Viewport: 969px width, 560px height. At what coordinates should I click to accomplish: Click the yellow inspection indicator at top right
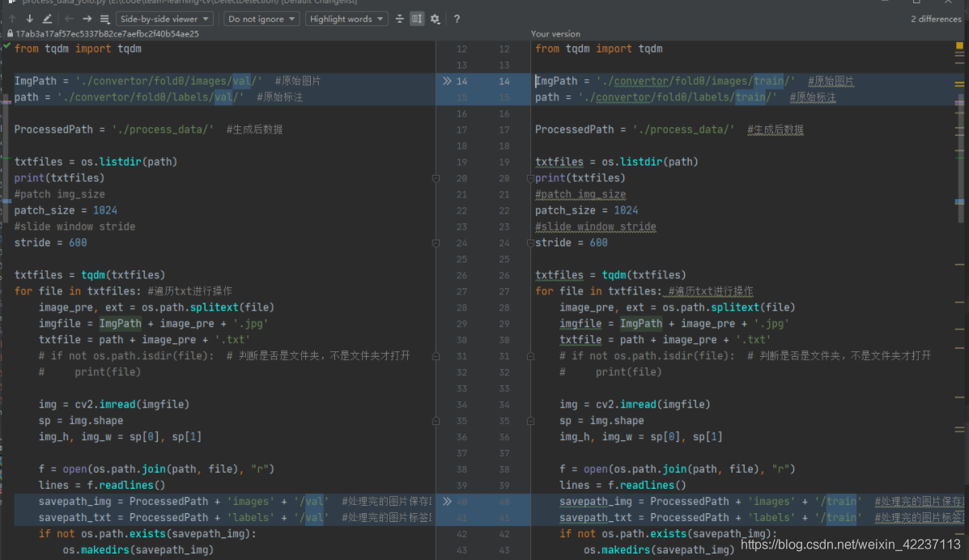click(959, 46)
